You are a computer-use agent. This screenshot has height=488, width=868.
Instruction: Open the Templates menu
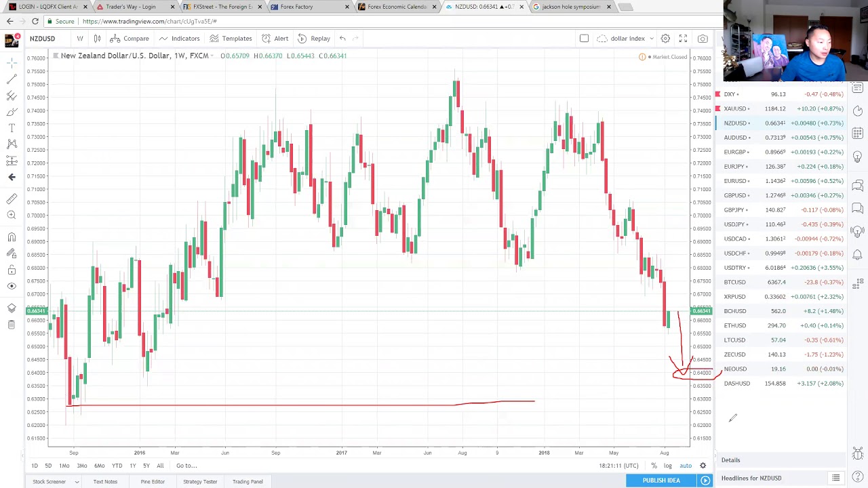[231, 39]
